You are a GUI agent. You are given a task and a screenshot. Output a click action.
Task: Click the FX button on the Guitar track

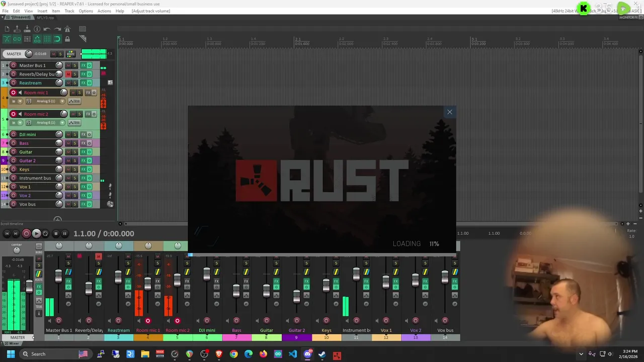click(x=84, y=152)
